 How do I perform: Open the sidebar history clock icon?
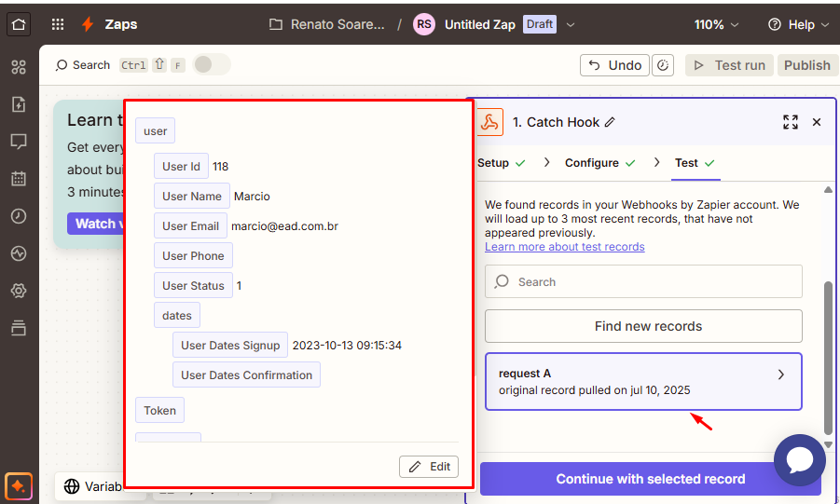pos(19,216)
